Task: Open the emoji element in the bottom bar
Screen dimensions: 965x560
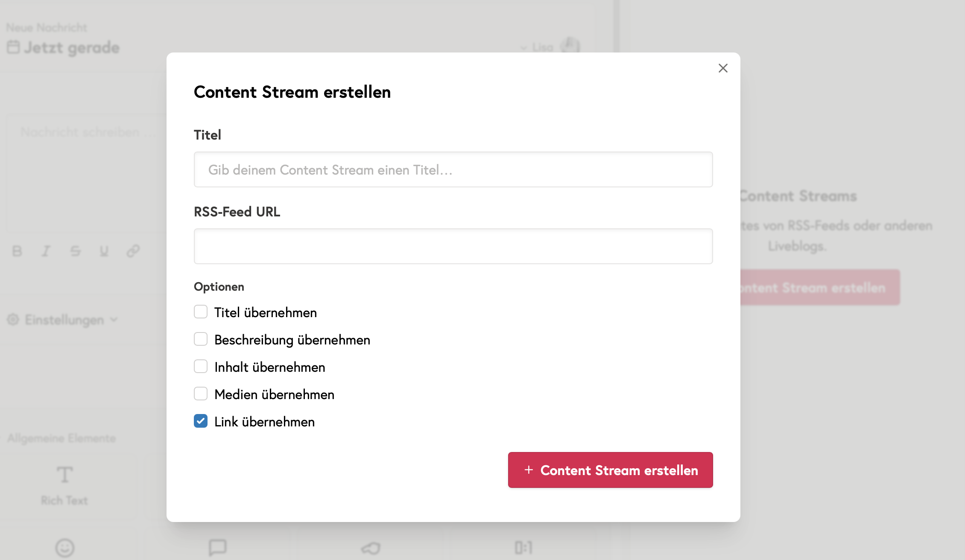Action: coord(64,548)
